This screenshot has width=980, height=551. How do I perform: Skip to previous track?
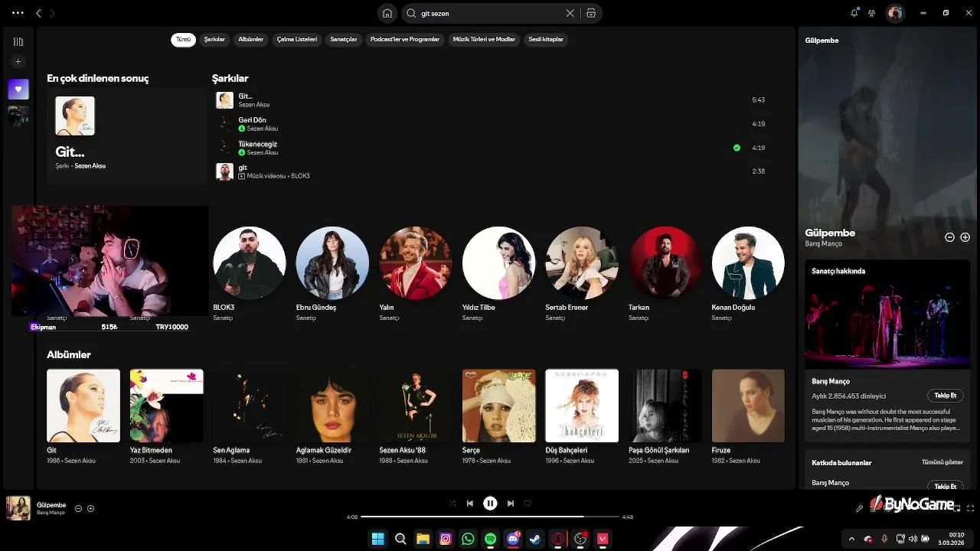tap(470, 504)
